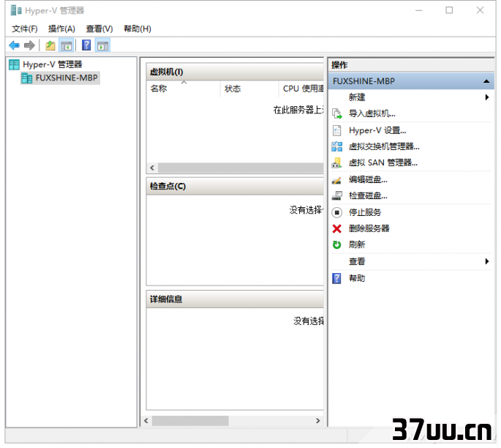Screen dimensions: 501x448
Task: Click the 虚拟交换机管理器 icon
Action: click(x=336, y=147)
